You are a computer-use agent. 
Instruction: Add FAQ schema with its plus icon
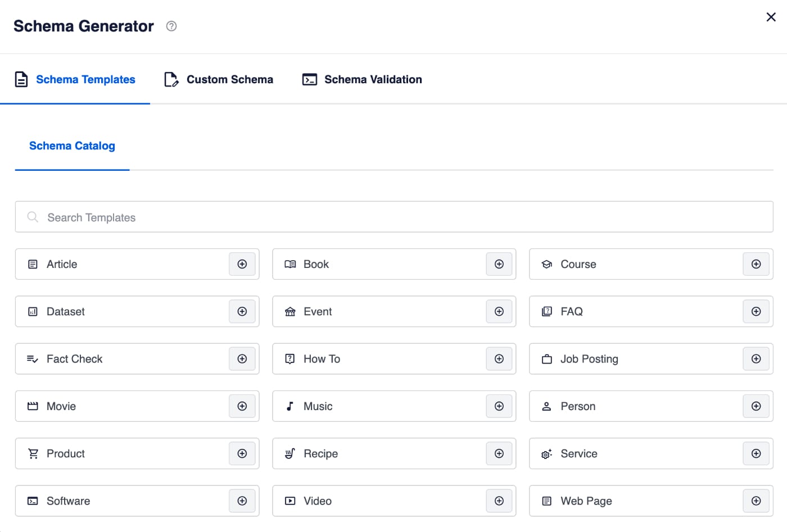pyautogui.click(x=756, y=311)
